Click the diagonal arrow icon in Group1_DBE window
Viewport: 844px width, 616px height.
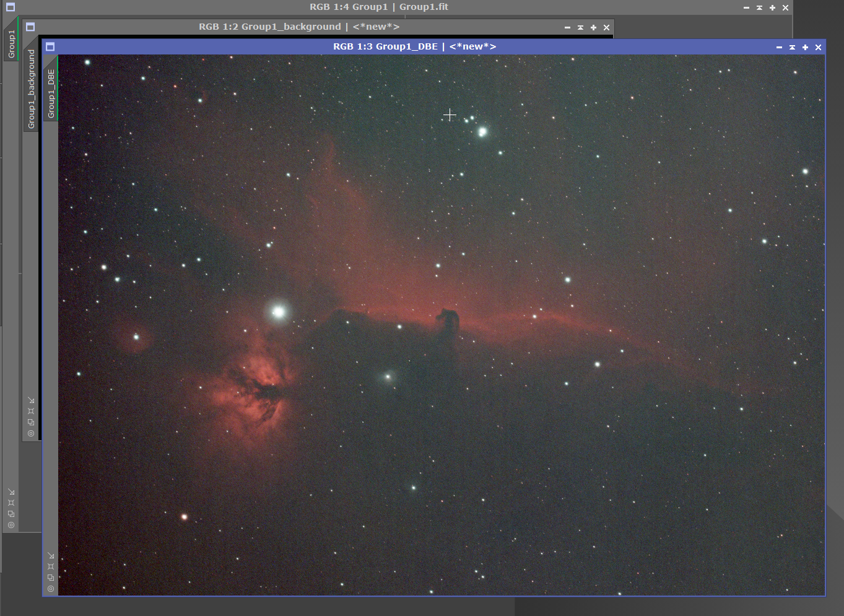51,555
